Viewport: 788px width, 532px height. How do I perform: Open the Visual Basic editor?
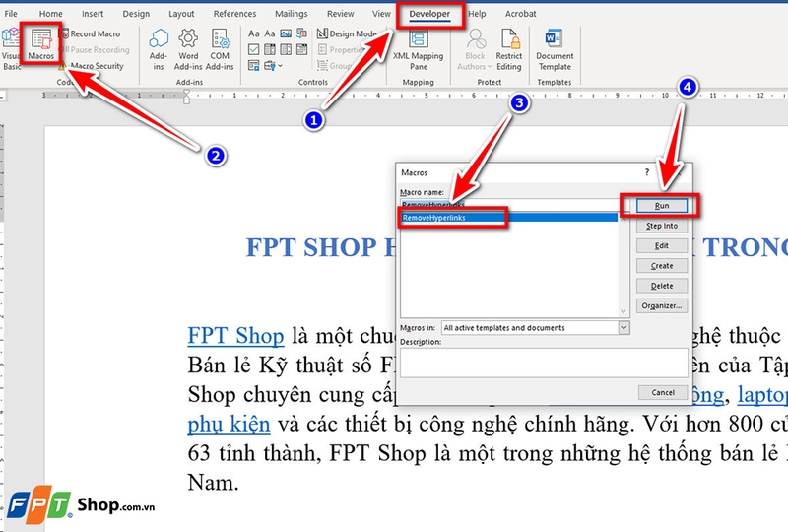(10, 49)
